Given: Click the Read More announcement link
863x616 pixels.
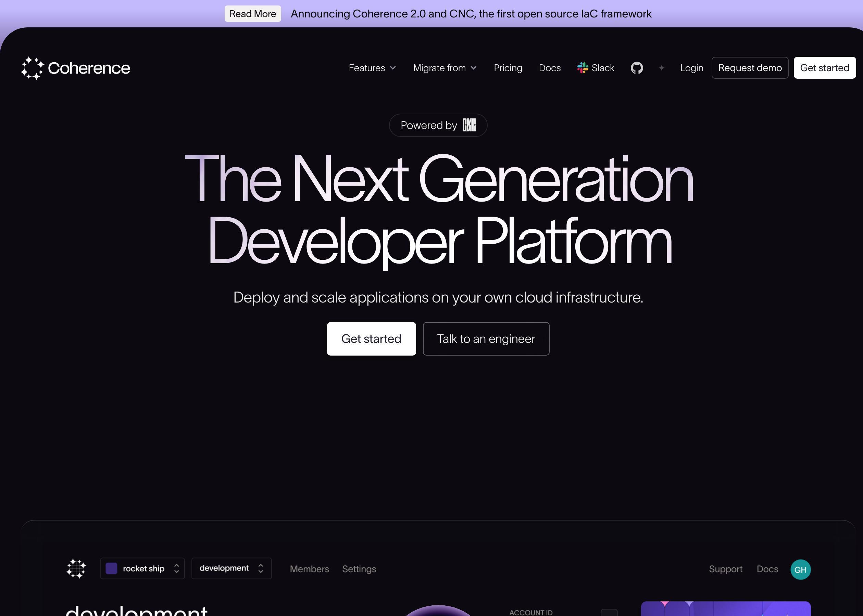Looking at the screenshot, I should click(x=253, y=13).
